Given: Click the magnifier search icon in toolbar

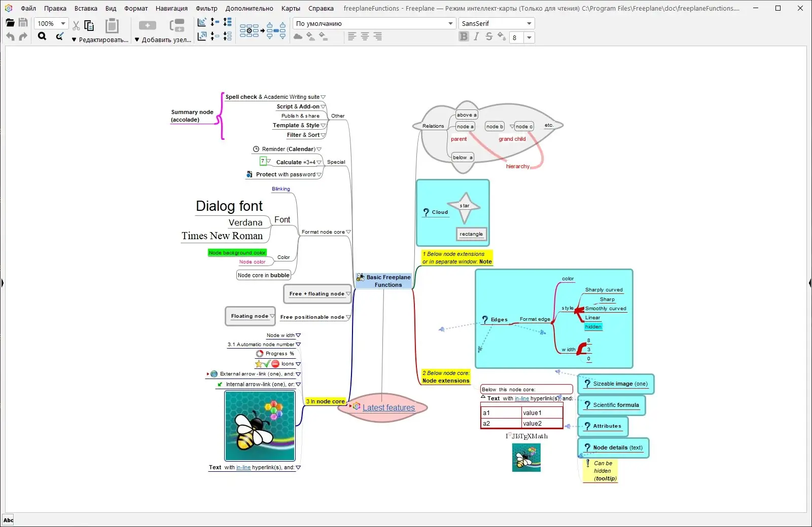Looking at the screenshot, I should (42, 36).
